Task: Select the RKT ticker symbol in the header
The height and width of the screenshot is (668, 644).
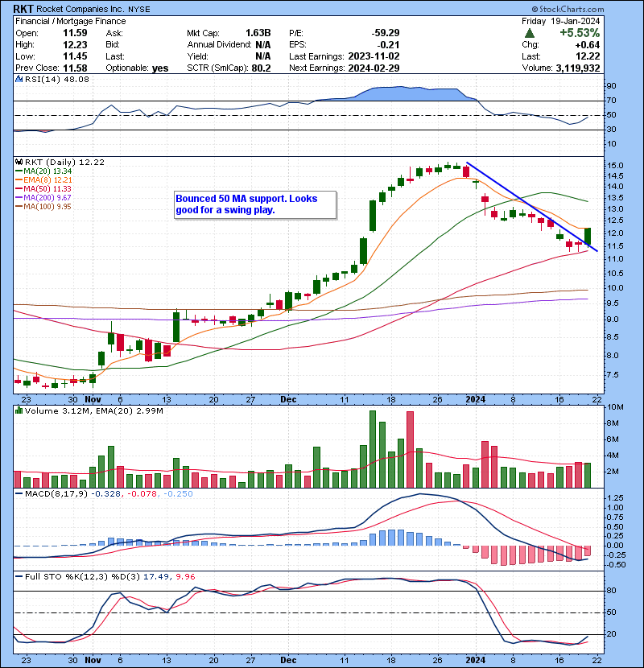Action: (23, 9)
